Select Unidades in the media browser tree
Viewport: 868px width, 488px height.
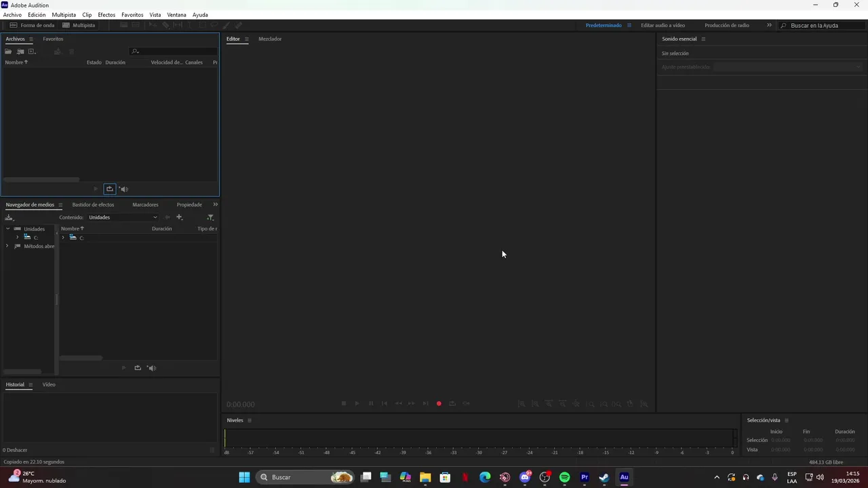(34, 229)
